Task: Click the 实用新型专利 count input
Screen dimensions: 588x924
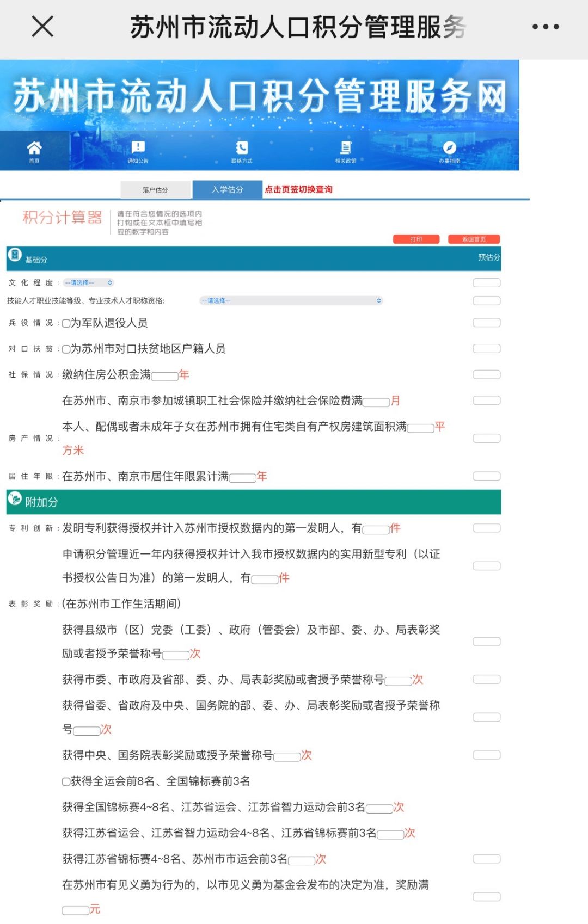Action: click(x=265, y=580)
